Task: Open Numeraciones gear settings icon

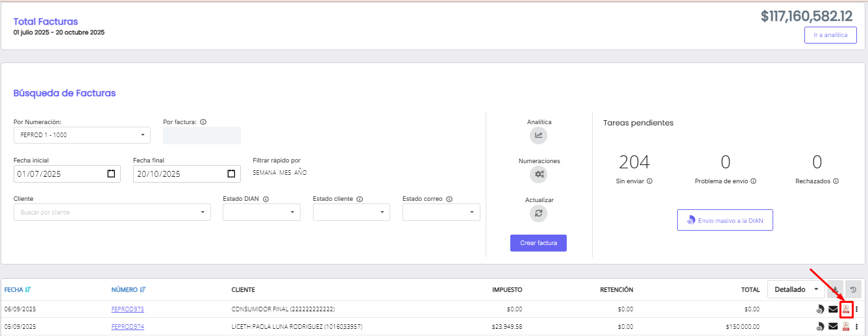Action: pos(538,174)
